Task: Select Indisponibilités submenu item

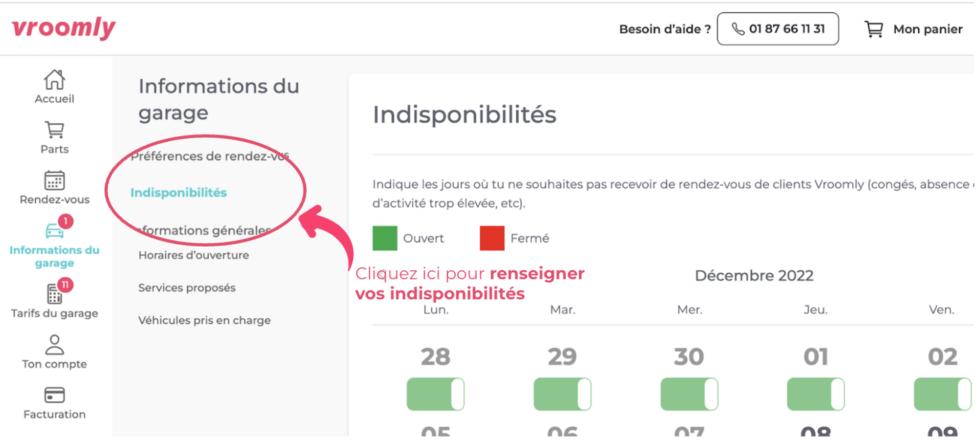Action: 179,193
